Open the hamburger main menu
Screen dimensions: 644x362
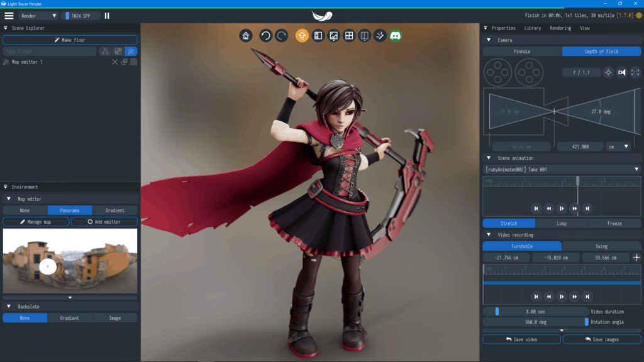click(x=9, y=16)
